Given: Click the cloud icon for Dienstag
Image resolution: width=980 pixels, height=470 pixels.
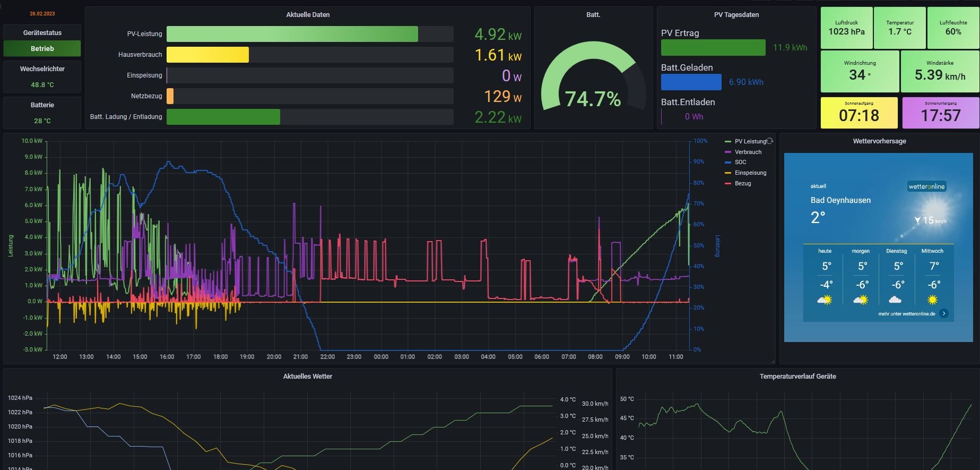Looking at the screenshot, I should pyautogui.click(x=896, y=300).
